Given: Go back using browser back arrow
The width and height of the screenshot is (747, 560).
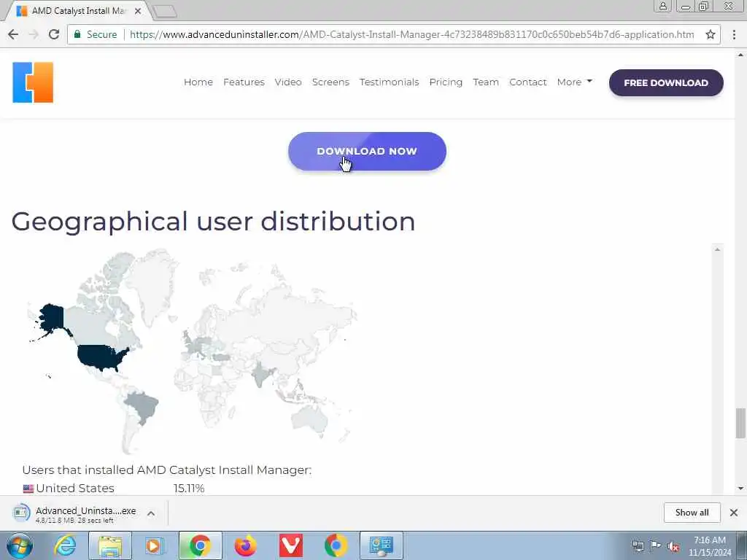Looking at the screenshot, I should click(13, 34).
